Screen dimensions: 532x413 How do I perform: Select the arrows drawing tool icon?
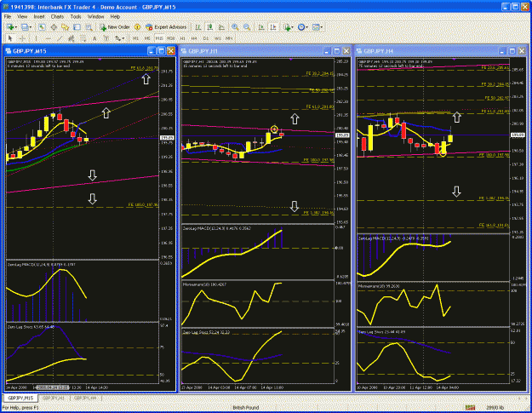[117, 38]
